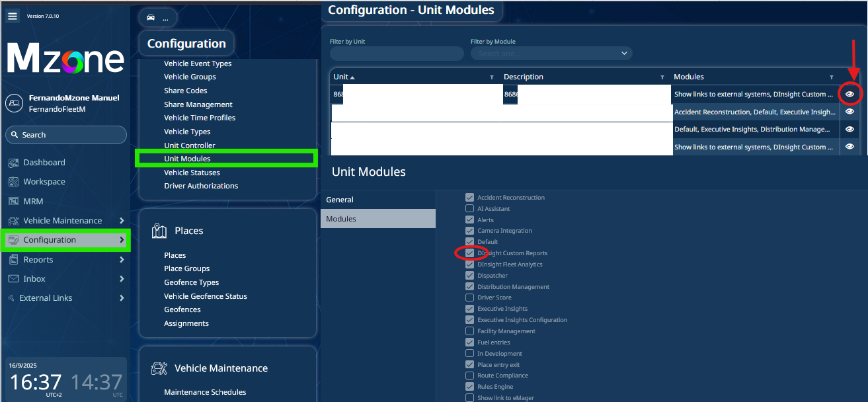Tick the Driver Score checkbox

click(x=469, y=298)
